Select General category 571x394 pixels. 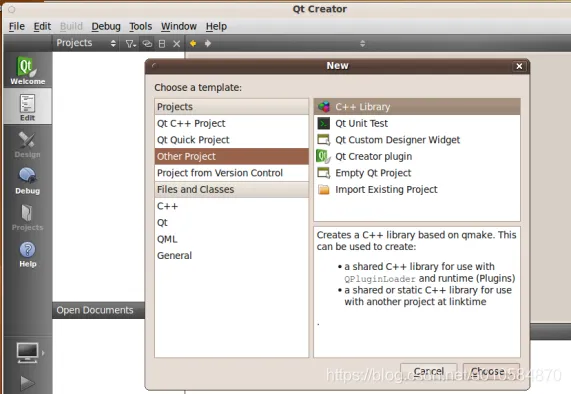232,256
